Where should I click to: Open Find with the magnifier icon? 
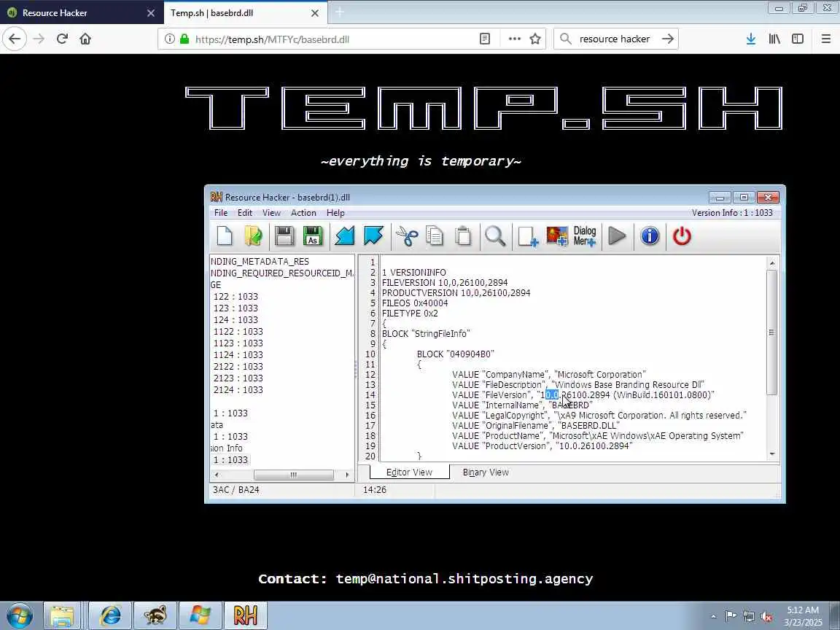(495, 236)
